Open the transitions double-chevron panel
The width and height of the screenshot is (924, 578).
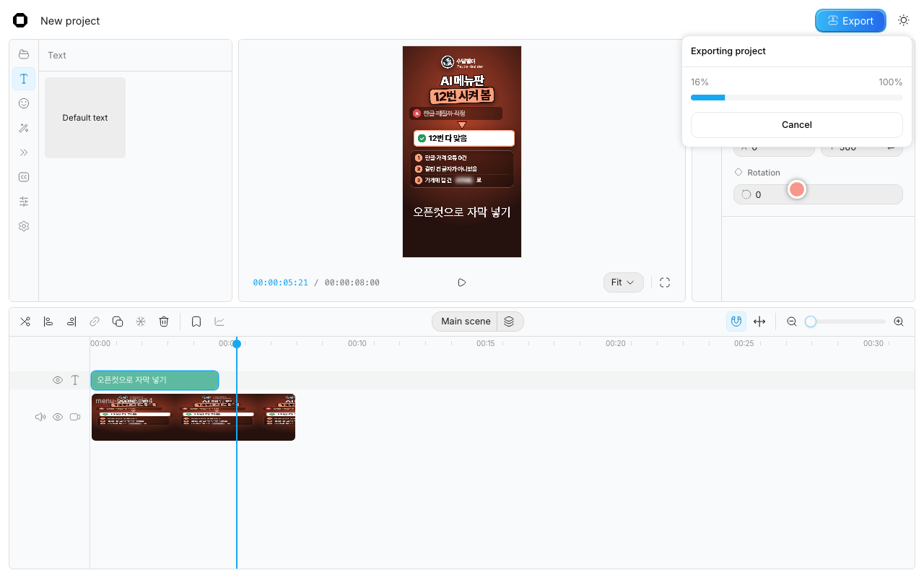[x=24, y=152]
